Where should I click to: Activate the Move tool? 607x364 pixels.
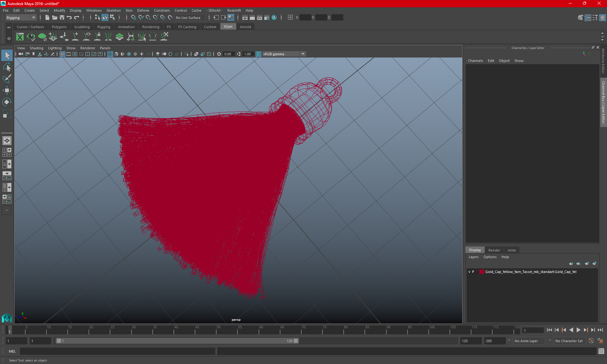pos(7,90)
